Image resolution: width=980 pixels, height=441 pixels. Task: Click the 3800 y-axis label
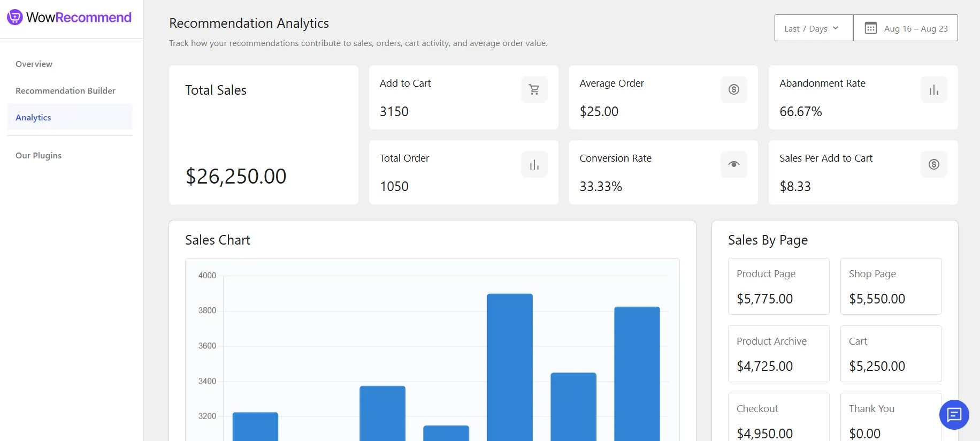(207, 310)
